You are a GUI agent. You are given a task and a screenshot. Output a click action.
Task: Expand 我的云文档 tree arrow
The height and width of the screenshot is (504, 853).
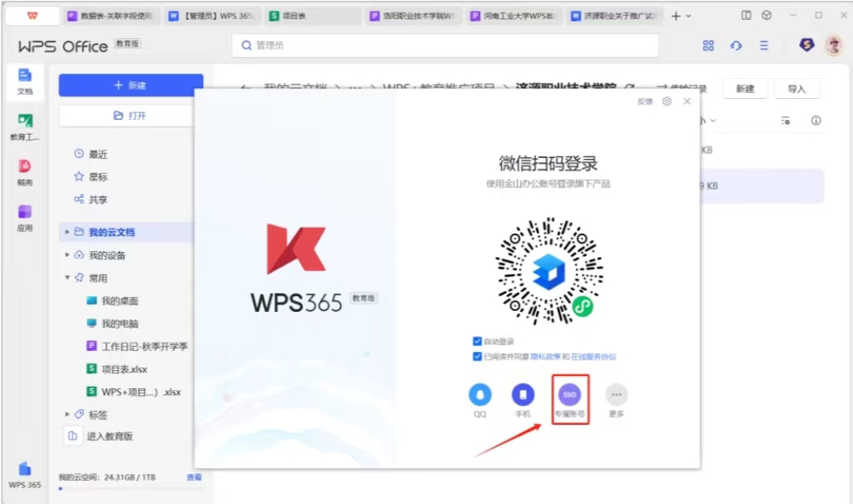[67, 232]
